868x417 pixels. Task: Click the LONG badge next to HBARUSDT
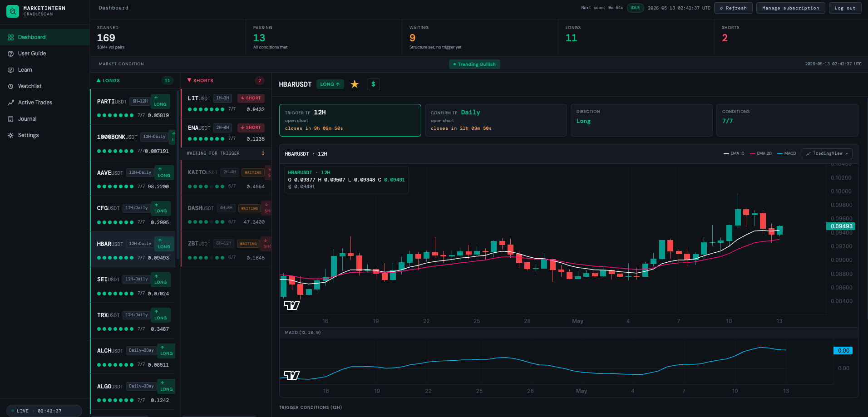330,84
